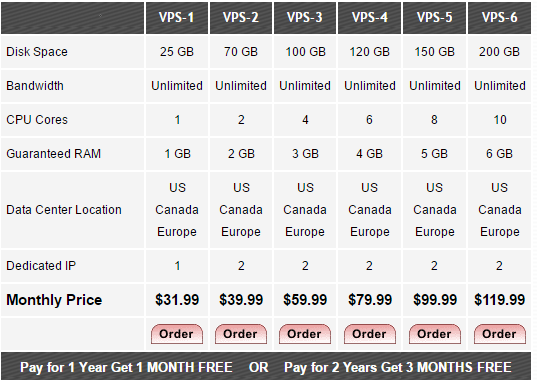Screen dimensions: 537x380
Task: Click the VPS-1 column header
Action: [177, 18]
